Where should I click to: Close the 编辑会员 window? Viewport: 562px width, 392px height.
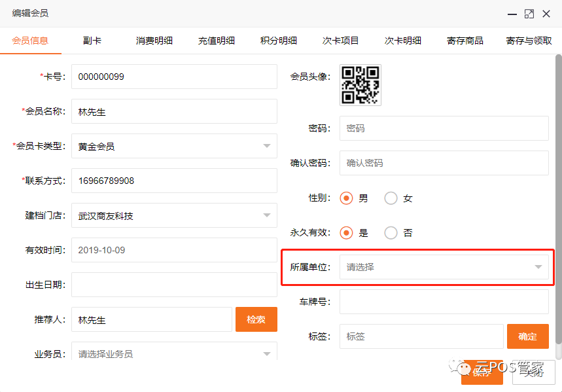click(546, 14)
